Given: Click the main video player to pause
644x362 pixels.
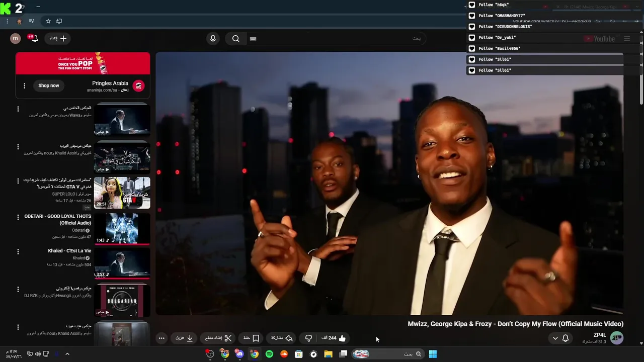Looking at the screenshot, I should pyautogui.click(x=389, y=184).
